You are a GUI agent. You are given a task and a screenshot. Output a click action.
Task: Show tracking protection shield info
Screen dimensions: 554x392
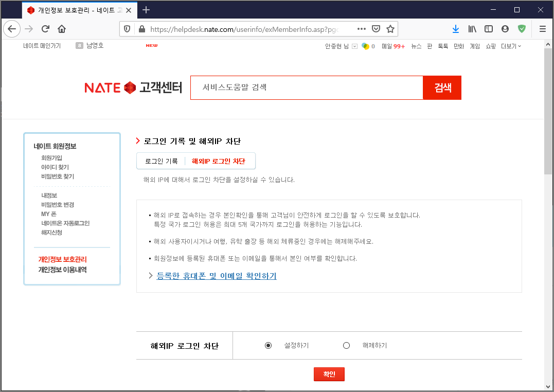[127, 29]
